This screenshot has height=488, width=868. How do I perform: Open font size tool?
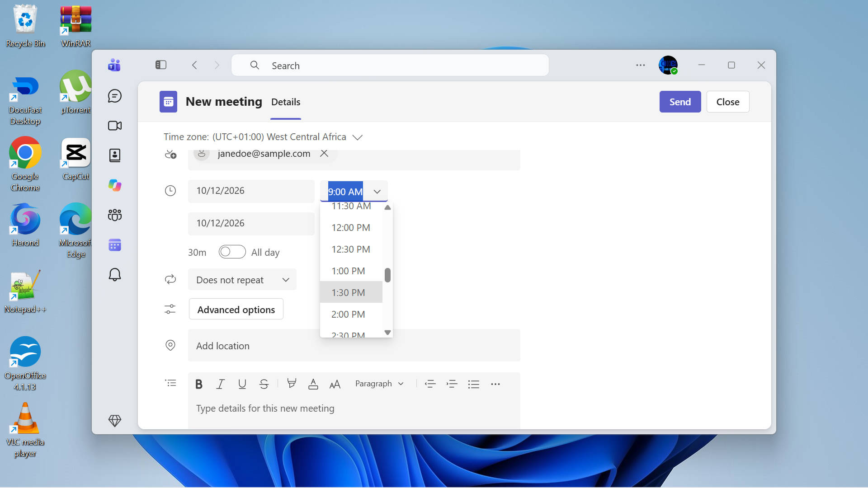[x=335, y=384]
